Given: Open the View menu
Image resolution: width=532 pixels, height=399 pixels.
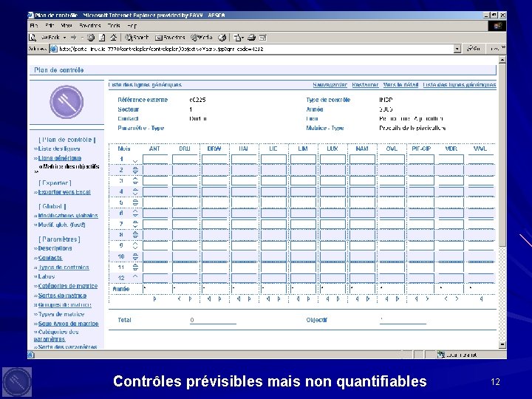Looking at the screenshot, I should point(66,25).
